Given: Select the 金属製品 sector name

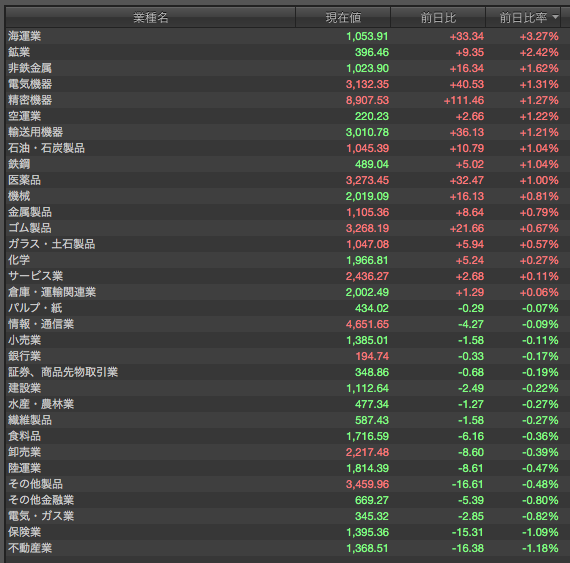Looking at the screenshot, I should (x=30, y=212).
